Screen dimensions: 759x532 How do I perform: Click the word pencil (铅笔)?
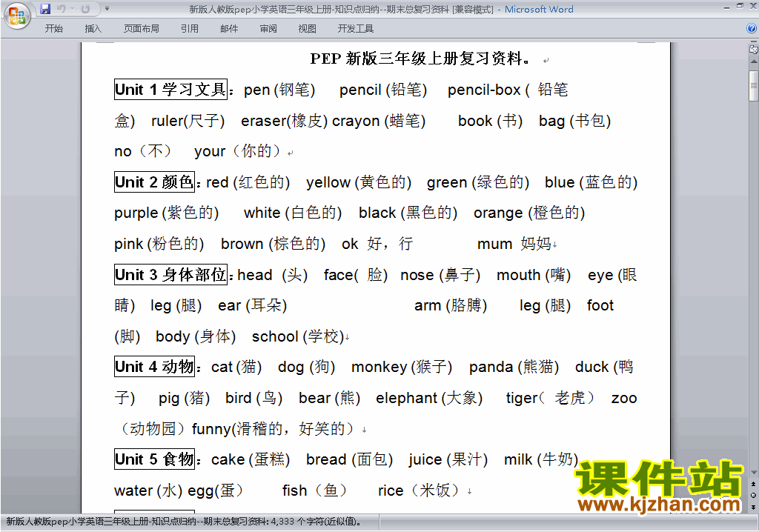coord(383,90)
